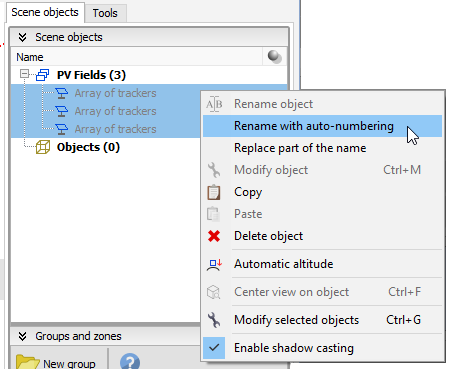This screenshot has height=369, width=449.
Task: Click the Enable shadow casting label
Action: [x=294, y=348]
